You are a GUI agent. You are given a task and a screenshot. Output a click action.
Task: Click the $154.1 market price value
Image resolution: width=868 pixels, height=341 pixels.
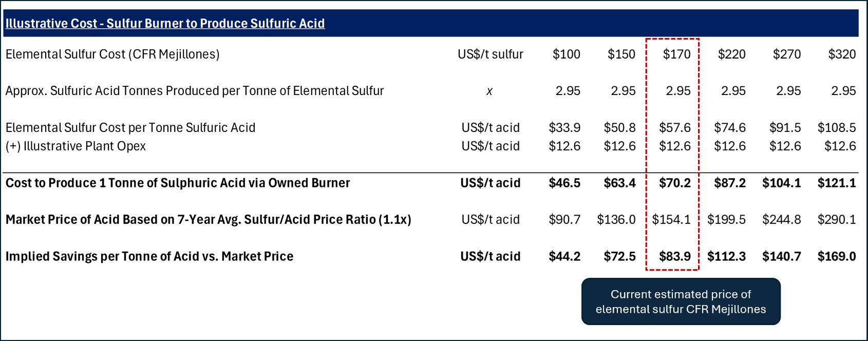pos(671,220)
